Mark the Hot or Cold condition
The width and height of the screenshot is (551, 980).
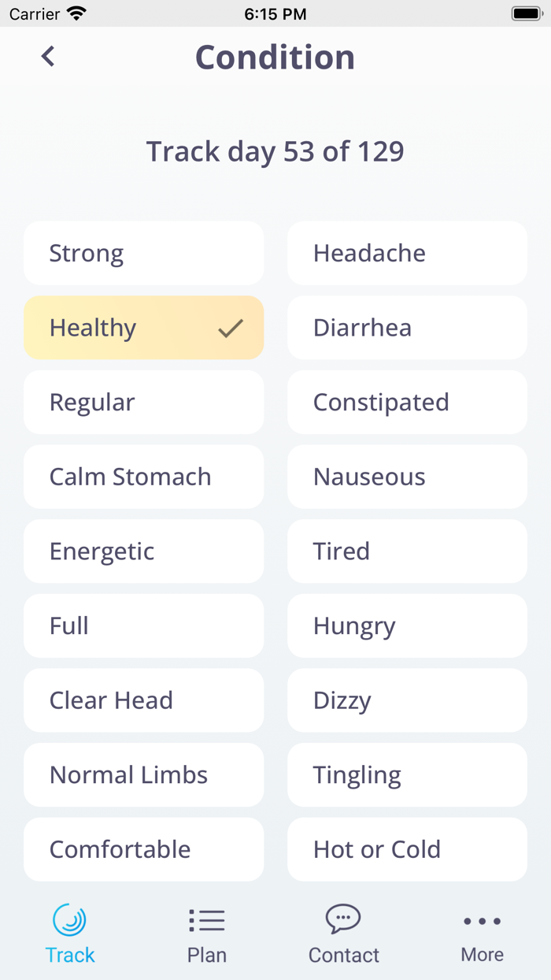[x=407, y=849]
